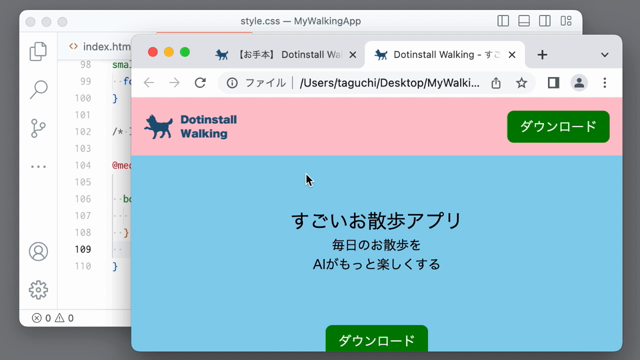Click the すごいお散歩アプリ heading
This screenshot has height=360, width=640.
(x=377, y=221)
